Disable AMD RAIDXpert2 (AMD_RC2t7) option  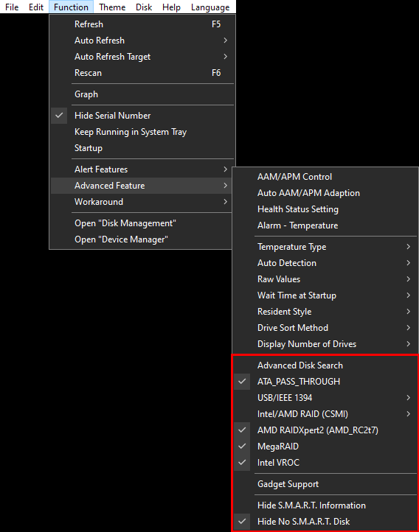[x=325, y=430]
